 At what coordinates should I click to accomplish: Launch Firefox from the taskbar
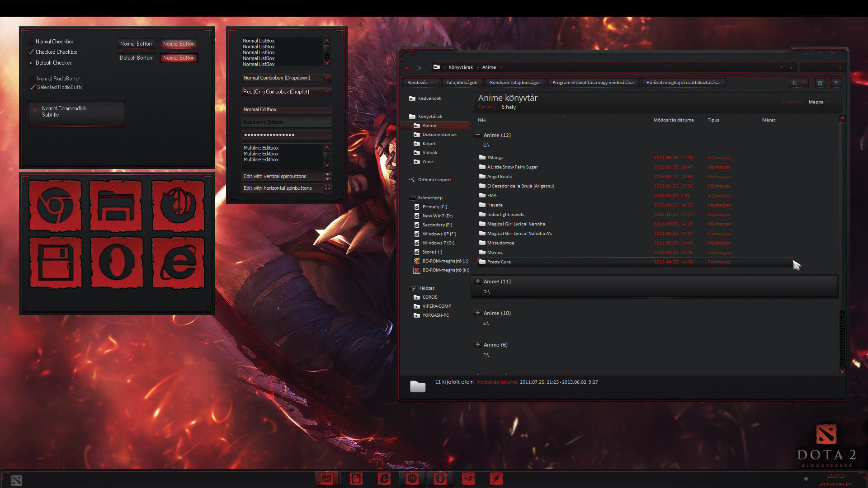[x=412, y=479]
